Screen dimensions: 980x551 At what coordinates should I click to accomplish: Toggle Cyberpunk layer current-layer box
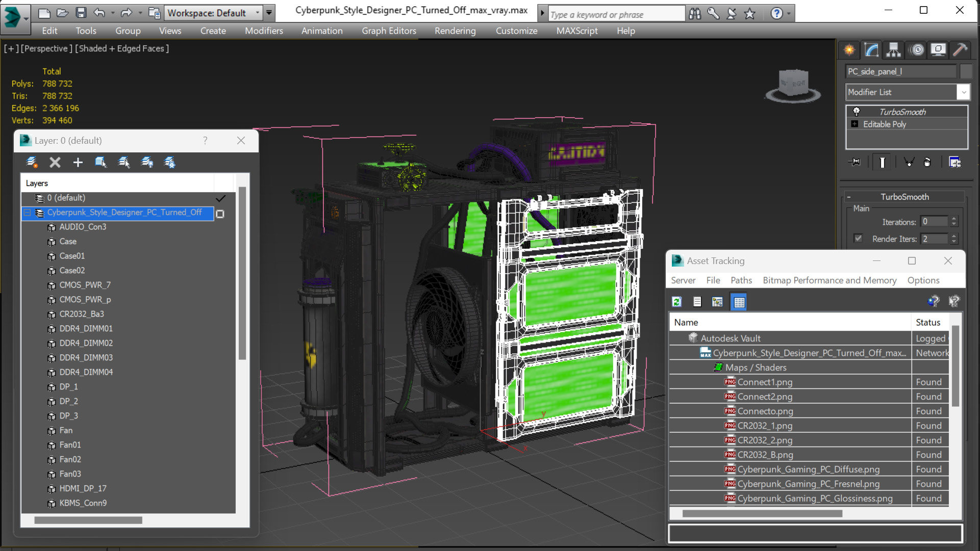coord(220,214)
